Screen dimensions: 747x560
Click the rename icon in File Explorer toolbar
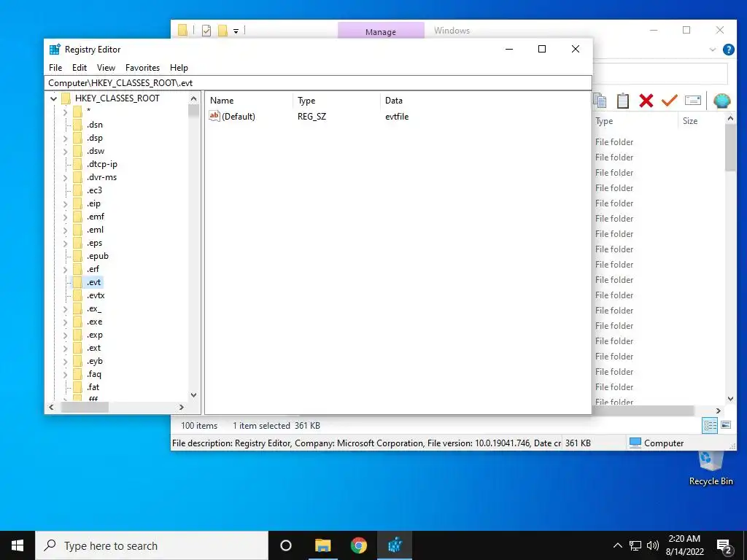pos(693,101)
